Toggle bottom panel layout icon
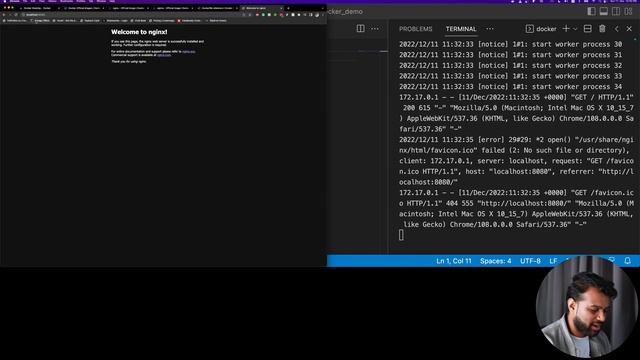Viewport: 640px width, 360px height. (x=604, y=11)
